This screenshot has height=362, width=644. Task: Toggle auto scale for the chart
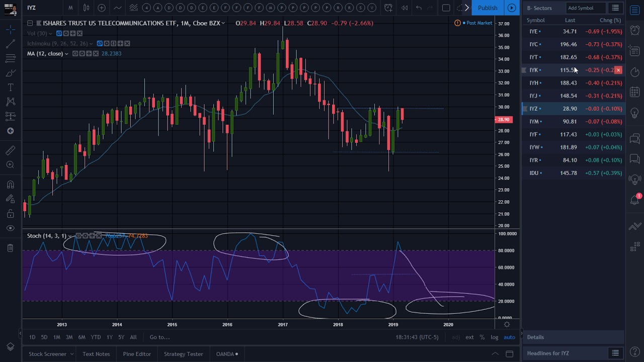pyautogui.click(x=509, y=337)
